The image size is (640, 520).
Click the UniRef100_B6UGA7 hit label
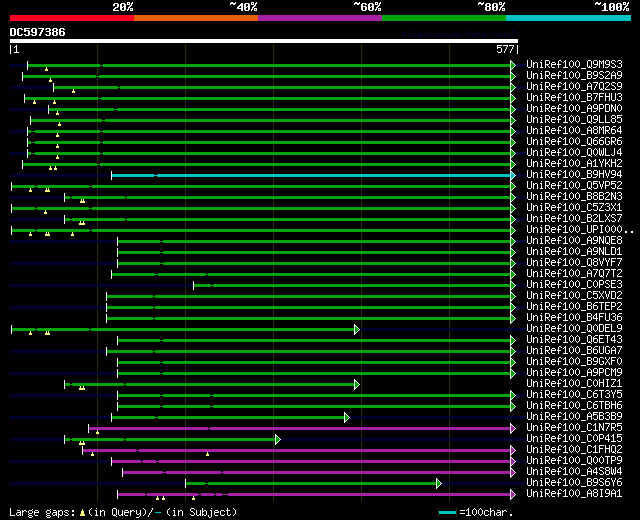tap(574, 351)
